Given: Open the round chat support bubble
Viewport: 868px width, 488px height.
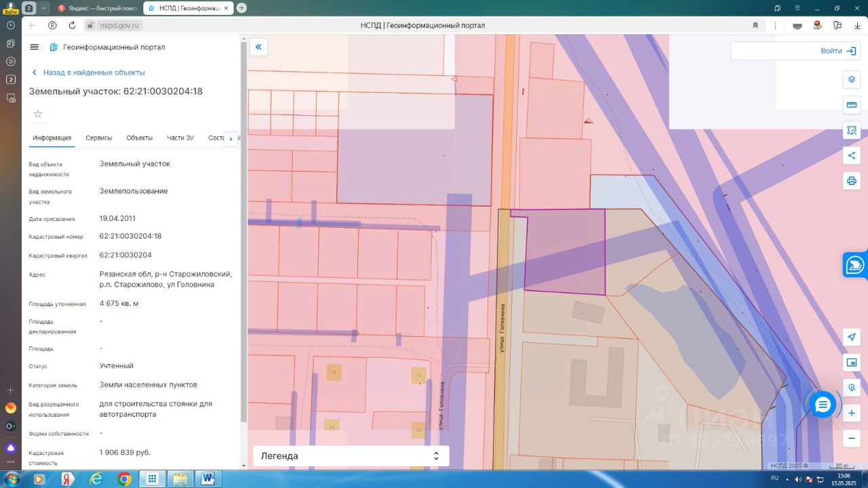Looking at the screenshot, I should click(823, 405).
